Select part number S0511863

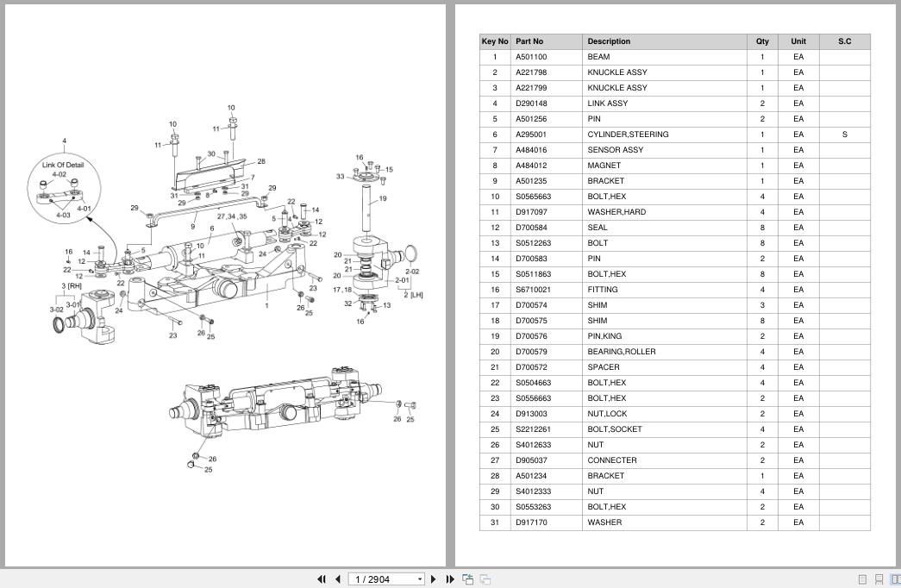pyautogui.click(x=533, y=274)
